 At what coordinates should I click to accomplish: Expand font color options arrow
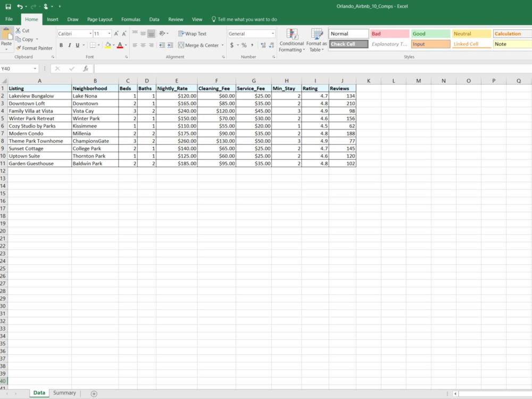(x=126, y=45)
